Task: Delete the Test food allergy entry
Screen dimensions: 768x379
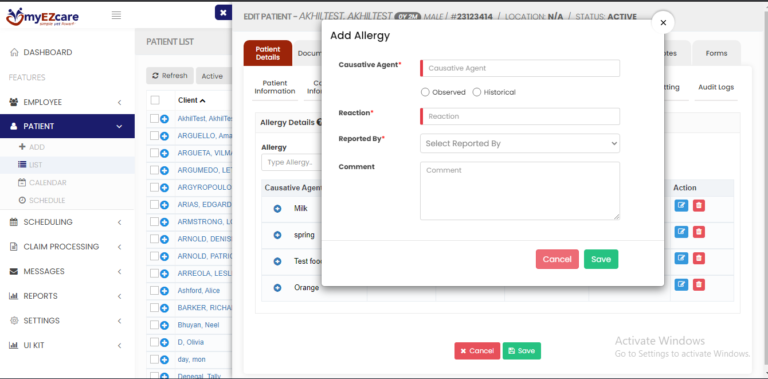Action: point(699,258)
